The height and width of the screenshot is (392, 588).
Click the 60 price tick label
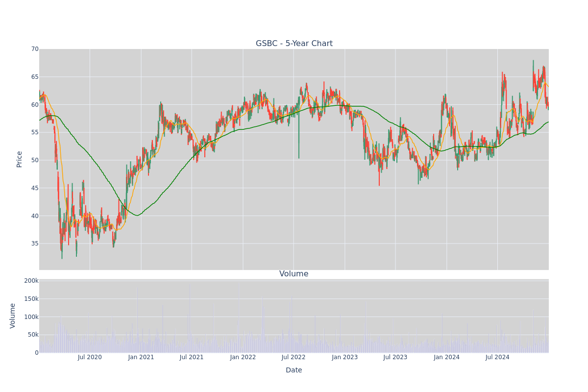[35, 104]
